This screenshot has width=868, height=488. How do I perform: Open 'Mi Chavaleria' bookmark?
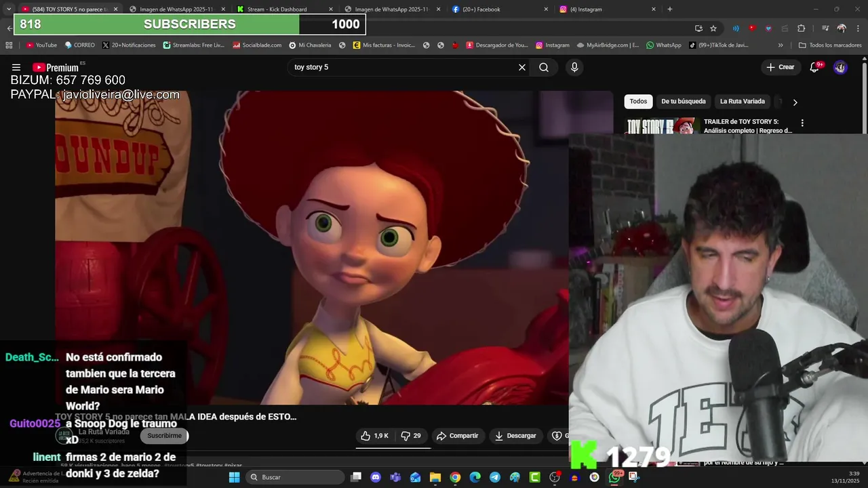pyautogui.click(x=310, y=45)
